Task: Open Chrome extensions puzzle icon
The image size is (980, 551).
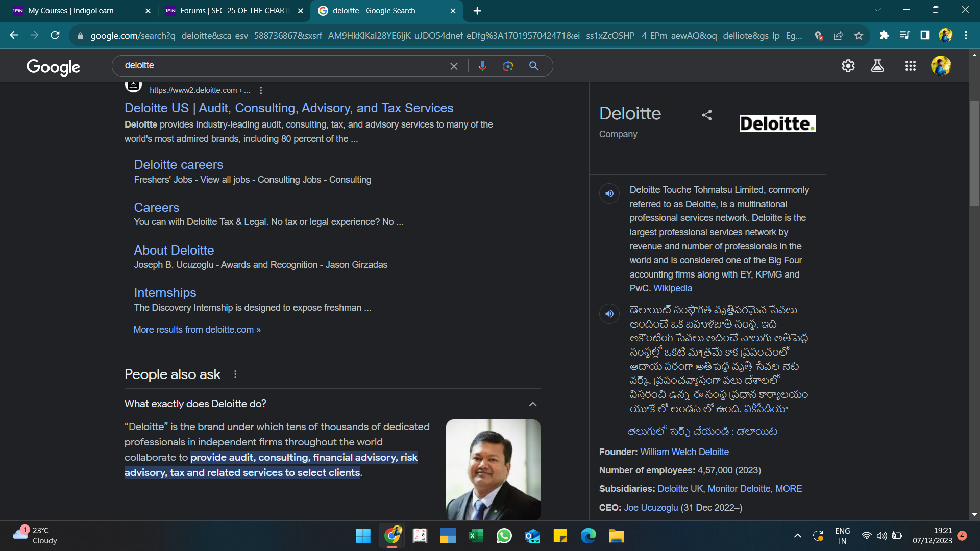Action: 884,35
